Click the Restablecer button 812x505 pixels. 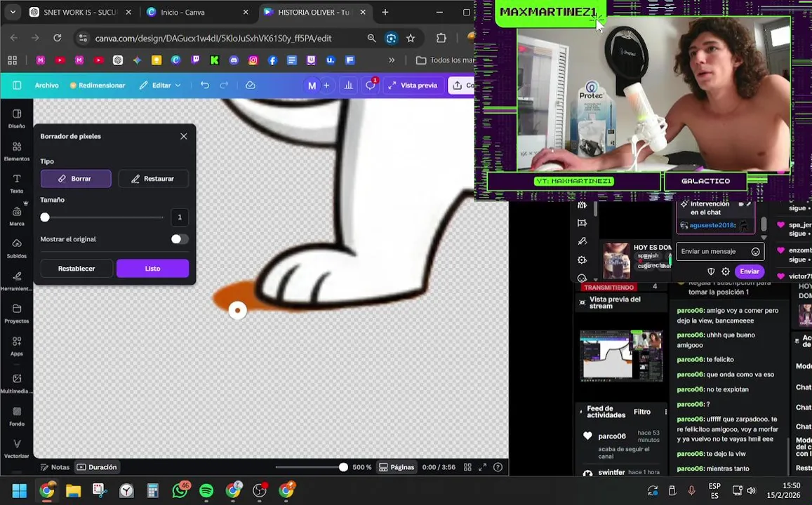[x=76, y=269]
